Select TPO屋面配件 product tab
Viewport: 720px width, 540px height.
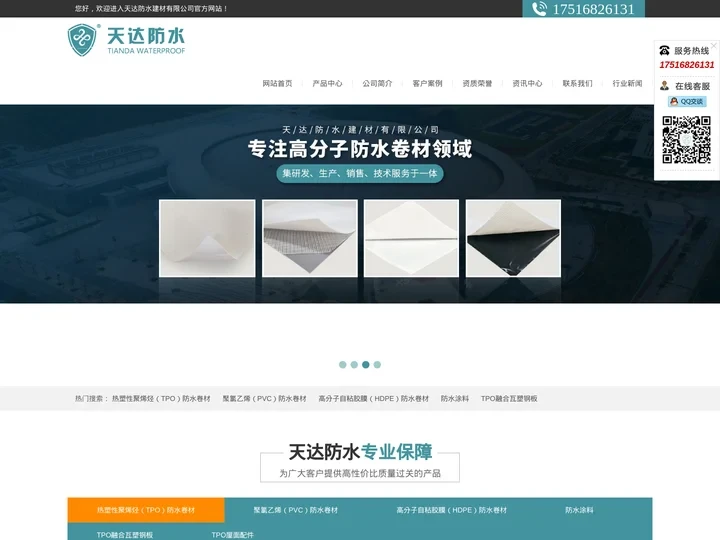point(232,534)
